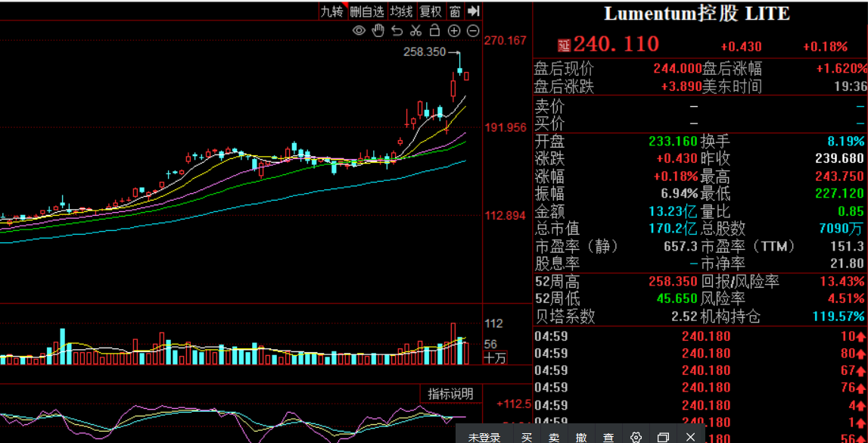This screenshot has height=443, width=868.
Task: Click the 窗 window button
Action: coord(455,11)
